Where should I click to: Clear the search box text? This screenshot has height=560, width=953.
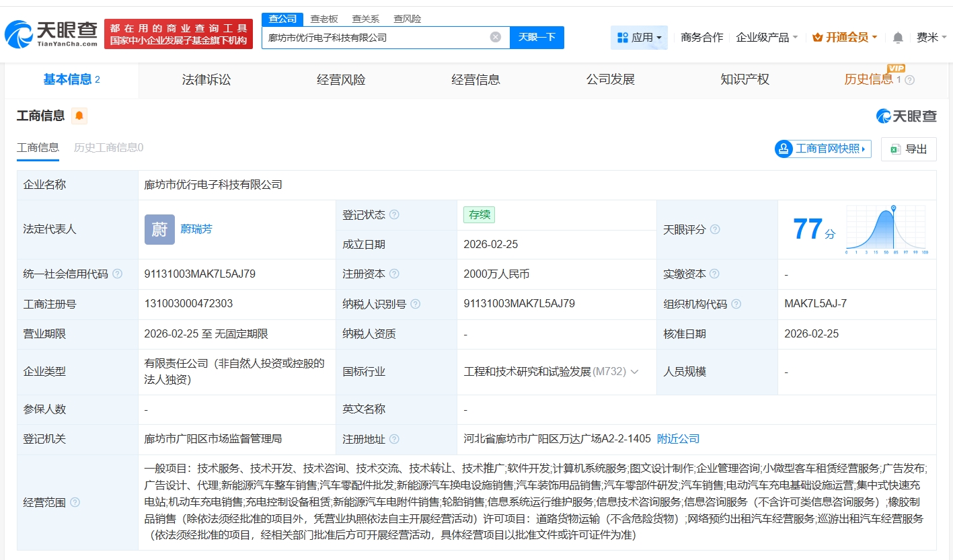496,37
